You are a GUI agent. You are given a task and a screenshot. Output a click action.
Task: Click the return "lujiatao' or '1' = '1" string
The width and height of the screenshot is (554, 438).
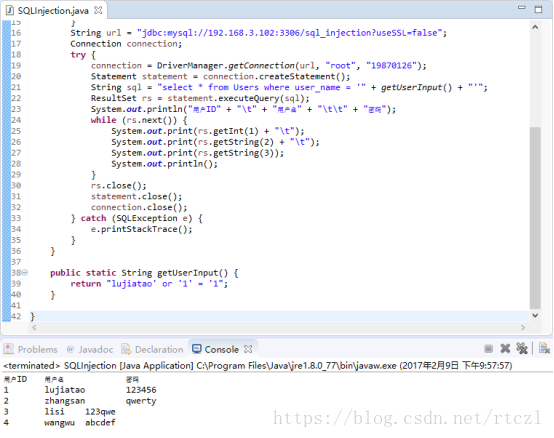165,284
